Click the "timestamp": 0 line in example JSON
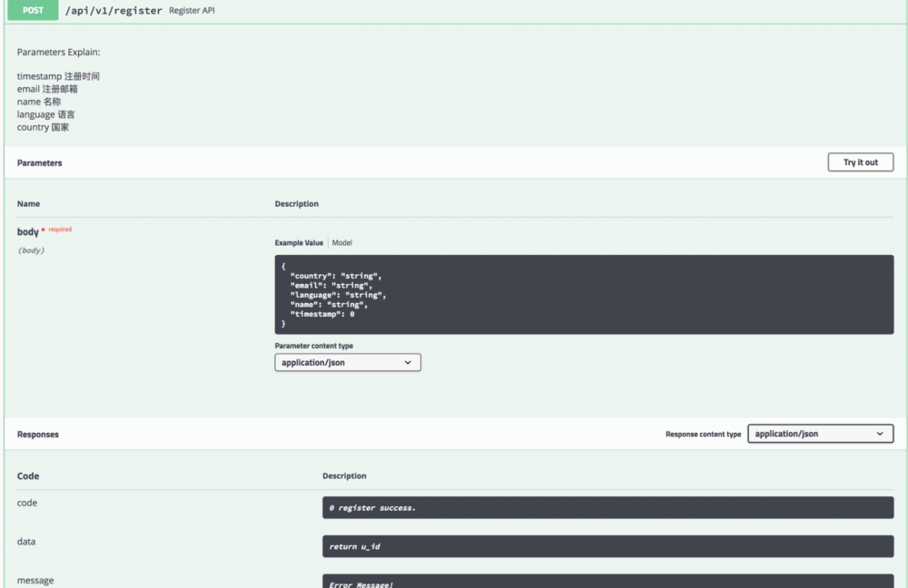The height and width of the screenshot is (588, 908). (322, 314)
